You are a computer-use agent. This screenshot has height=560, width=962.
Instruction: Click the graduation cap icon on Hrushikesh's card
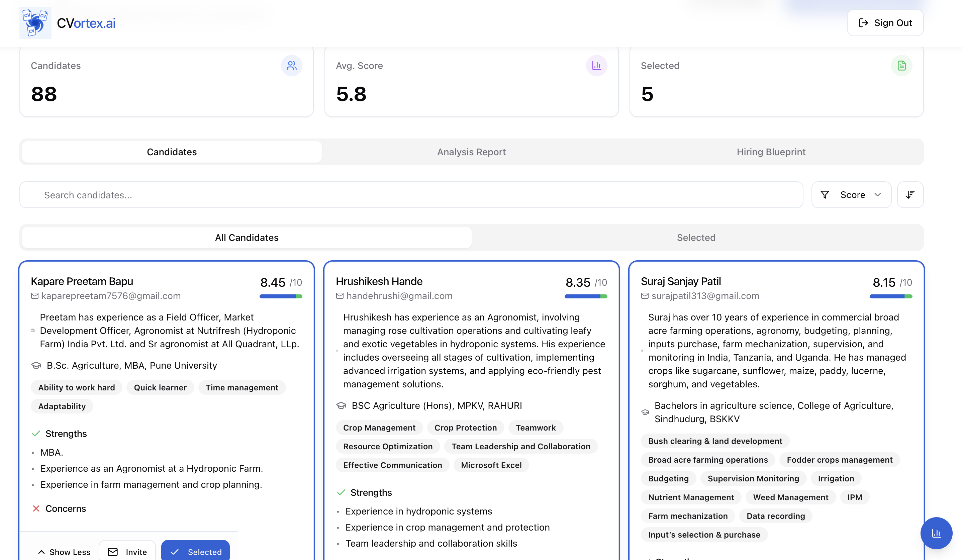pyautogui.click(x=341, y=405)
